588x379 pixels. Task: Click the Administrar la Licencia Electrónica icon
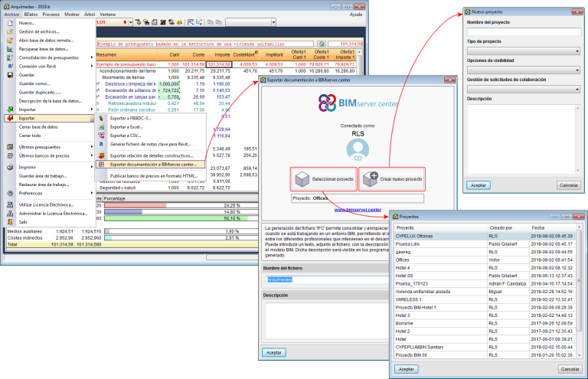click(10, 214)
